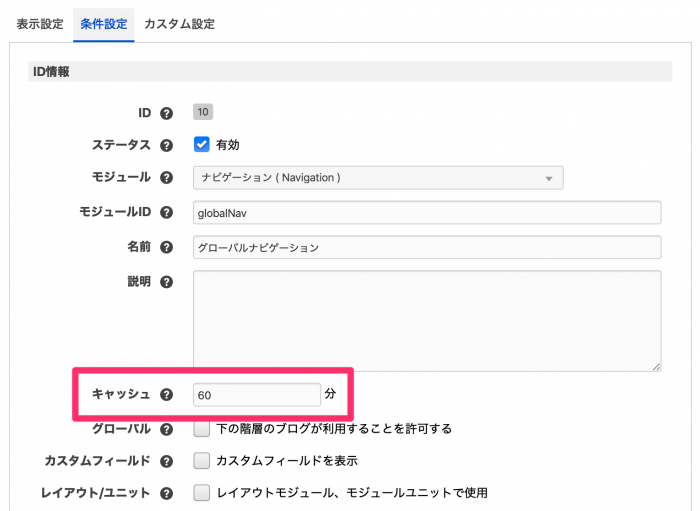Viewport: 700px width, 511px height.
Task: Uncheck the 有効 status checkbox
Action: pyautogui.click(x=201, y=145)
